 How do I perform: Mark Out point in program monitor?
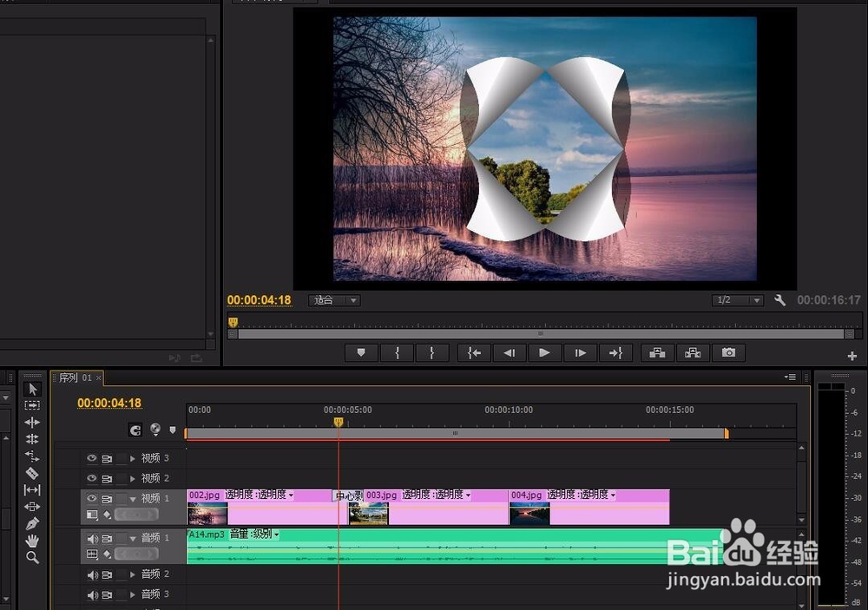431,352
